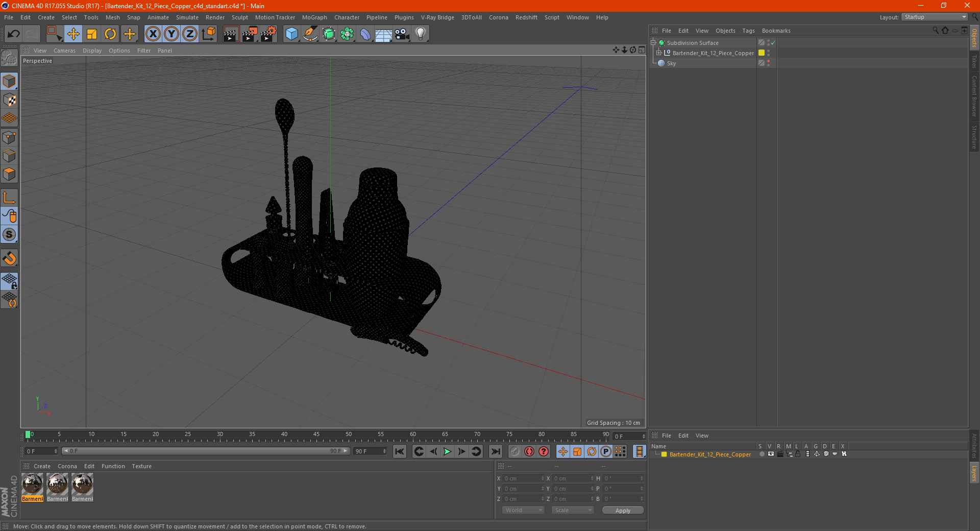Image resolution: width=980 pixels, height=531 pixels.
Task: Open Object Manager Tags menu
Action: point(748,31)
